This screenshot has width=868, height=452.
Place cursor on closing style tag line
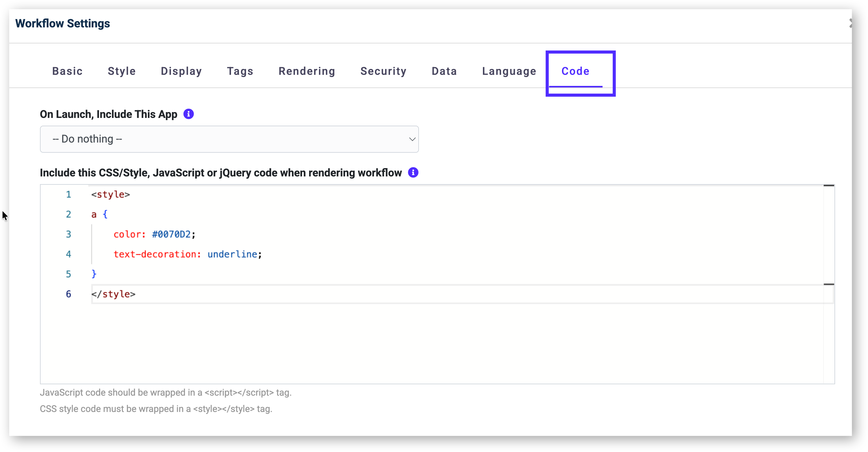113,294
